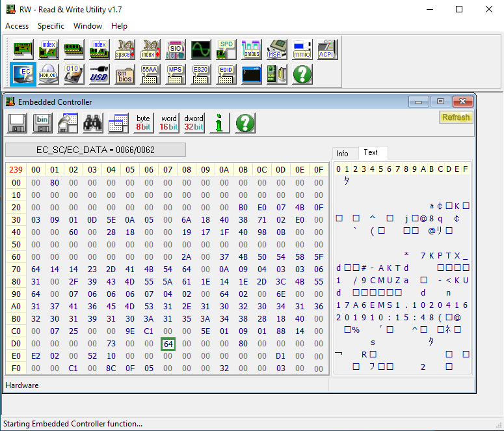Open the MPS table tool

click(176, 74)
